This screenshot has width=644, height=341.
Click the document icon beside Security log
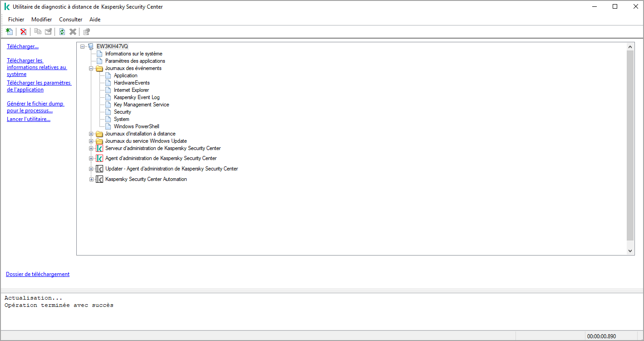pyautogui.click(x=108, y=112)
